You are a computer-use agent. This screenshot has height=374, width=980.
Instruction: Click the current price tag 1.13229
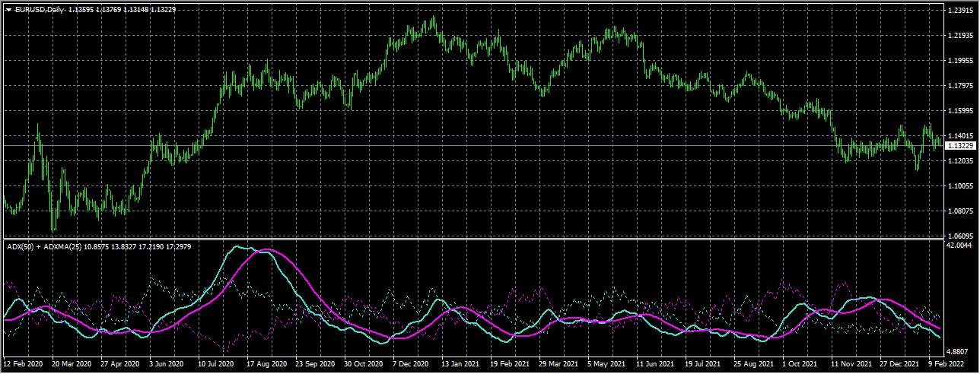[x=958, y=145]
